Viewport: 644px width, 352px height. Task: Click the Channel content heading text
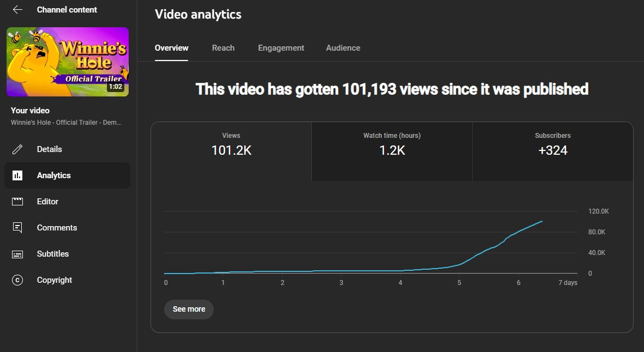67,10
